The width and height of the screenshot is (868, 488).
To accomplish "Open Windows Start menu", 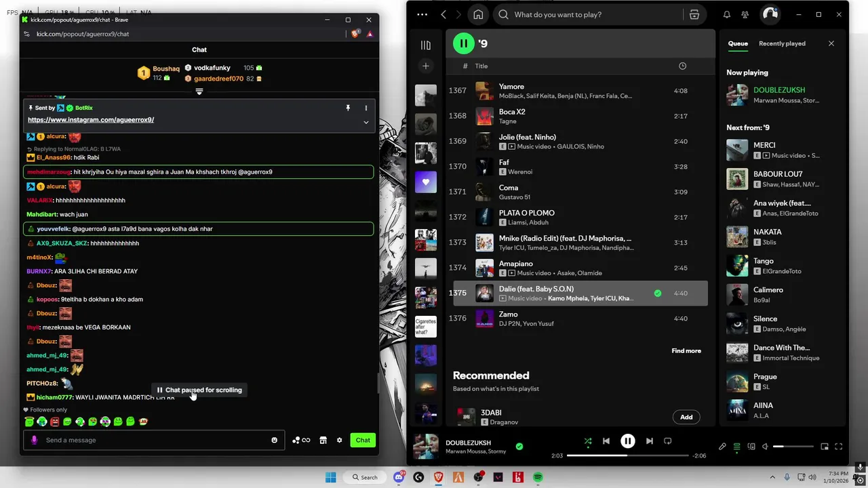I will pyautogui.click(x=330, y=477).
